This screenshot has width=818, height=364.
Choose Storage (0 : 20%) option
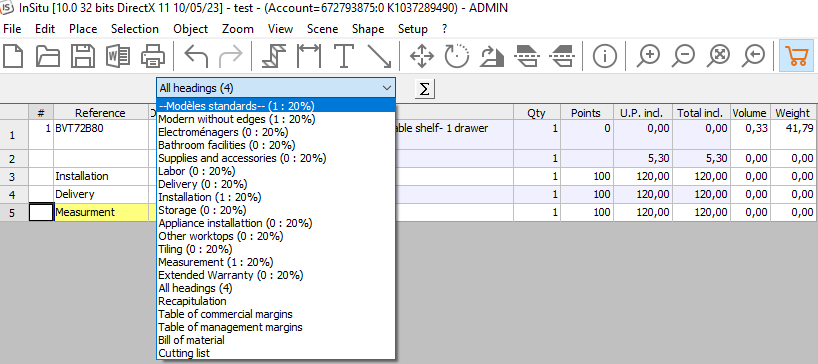[x=276, y=210]
